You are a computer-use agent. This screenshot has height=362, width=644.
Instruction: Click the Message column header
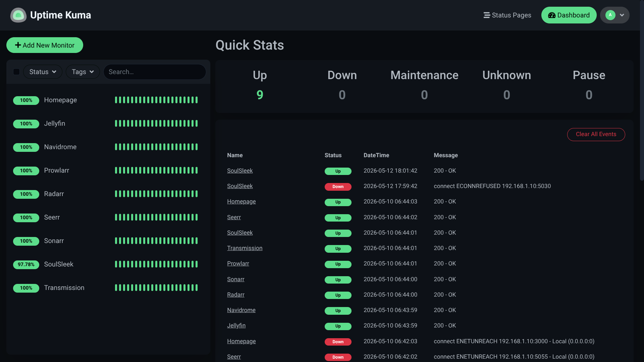pyautogui.click(x=446, y=155)
